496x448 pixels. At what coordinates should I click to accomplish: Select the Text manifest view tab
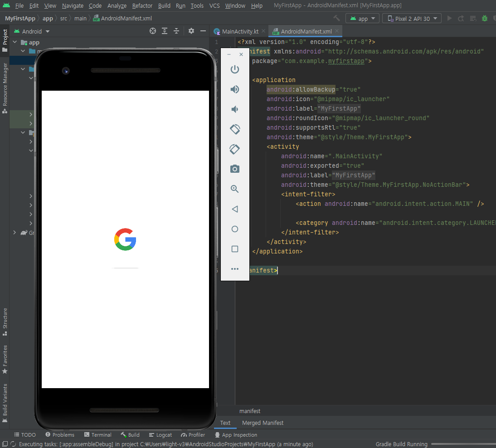[225, 423]
